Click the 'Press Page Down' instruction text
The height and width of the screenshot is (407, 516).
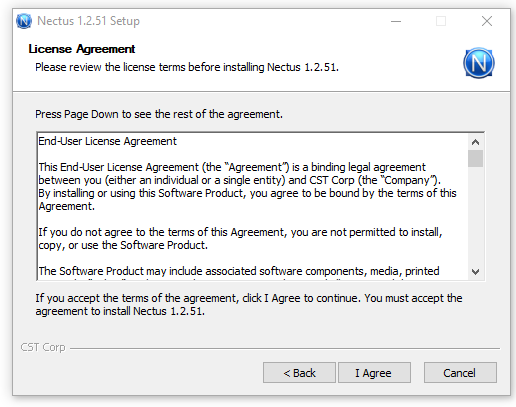point(159,114)
